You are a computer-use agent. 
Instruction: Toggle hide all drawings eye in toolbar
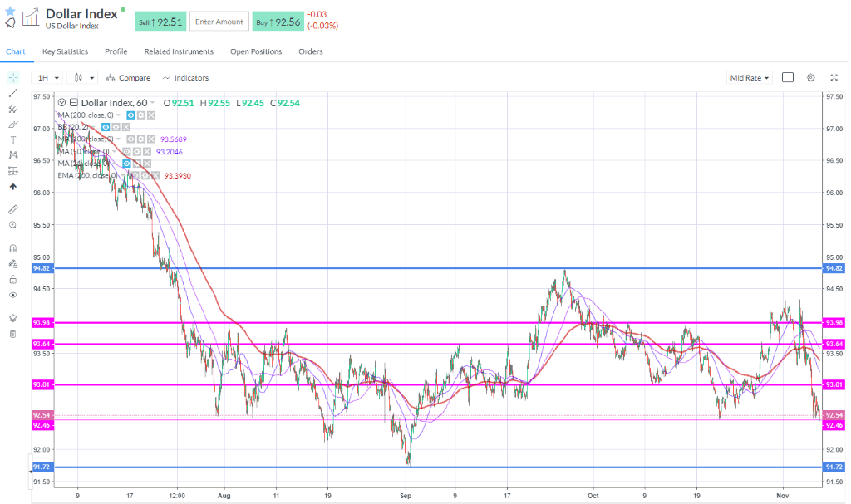point(13,295)
